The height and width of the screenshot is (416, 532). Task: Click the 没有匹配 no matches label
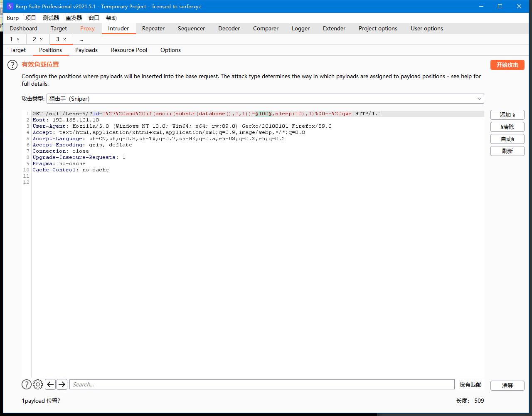click(x=470, y=384)
